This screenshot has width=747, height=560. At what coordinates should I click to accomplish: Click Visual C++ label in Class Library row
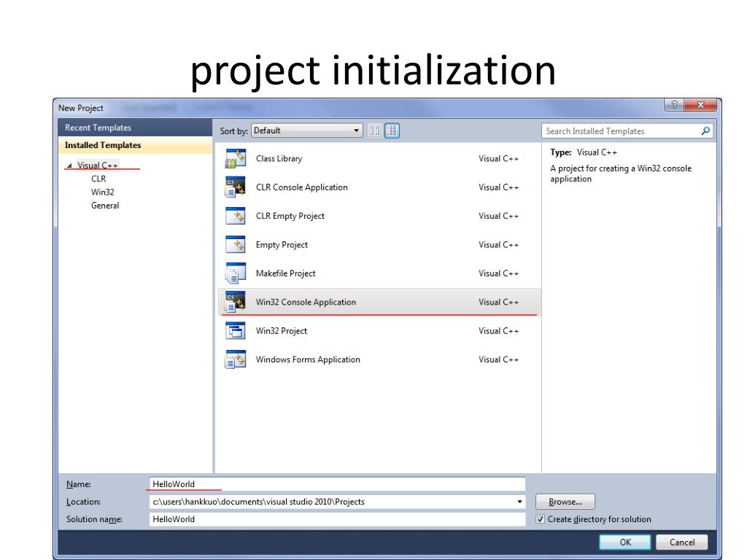click(499, 158)
